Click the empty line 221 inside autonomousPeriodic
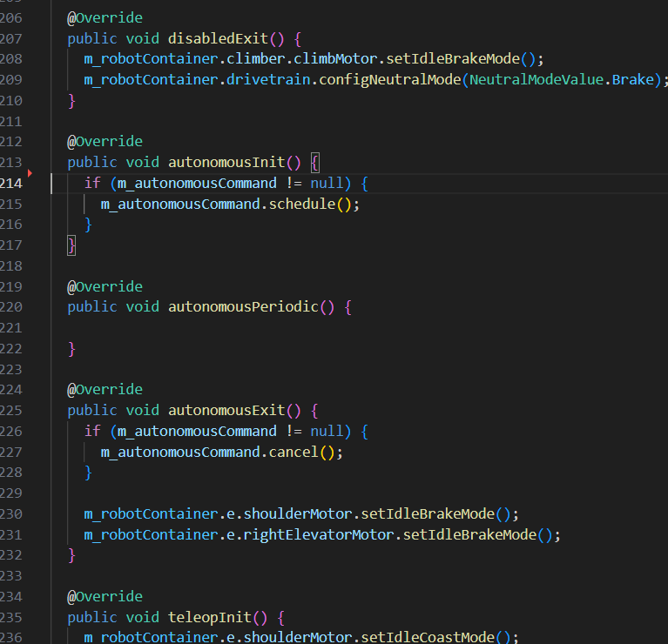This screenshot has width=668, height=644. pos(359,328)
